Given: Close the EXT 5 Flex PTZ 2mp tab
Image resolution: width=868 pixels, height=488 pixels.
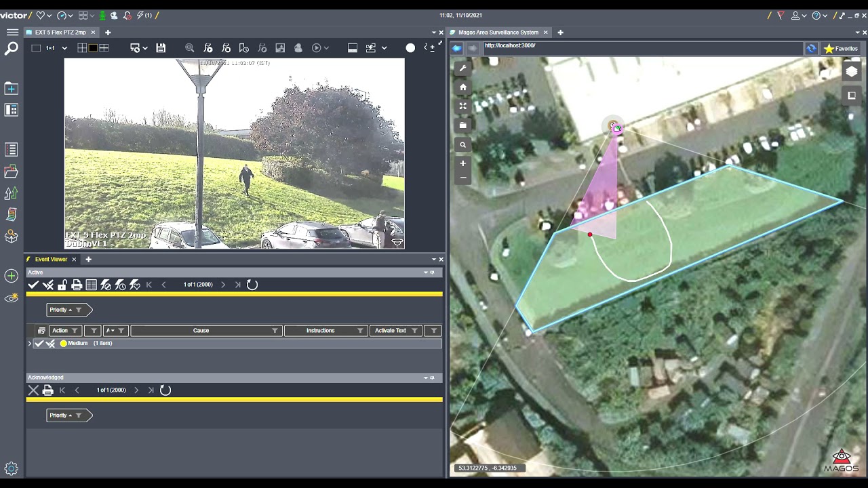Looking at the screenshot, I should 93,33.
